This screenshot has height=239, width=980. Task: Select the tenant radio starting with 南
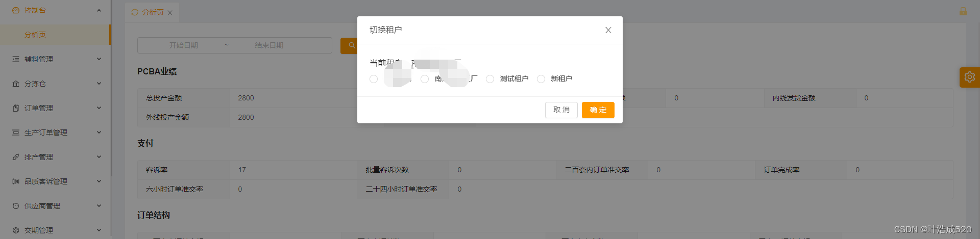[x=425, y=79]
